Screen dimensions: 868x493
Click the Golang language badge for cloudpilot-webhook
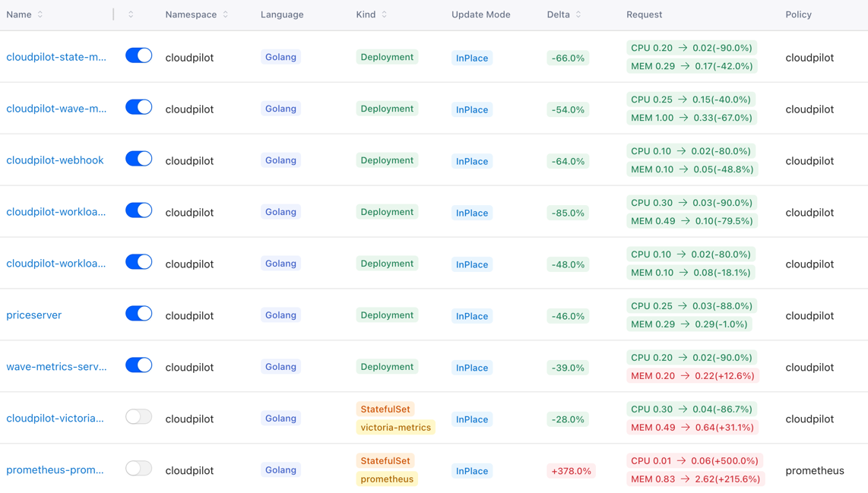280,160
